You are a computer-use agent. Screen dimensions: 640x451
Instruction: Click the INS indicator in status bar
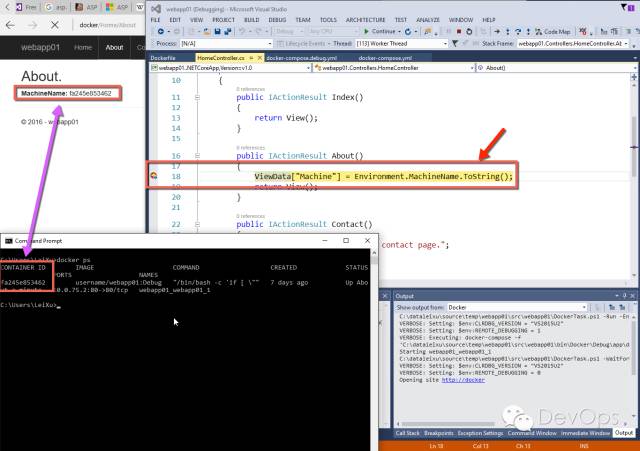point(584,446)
